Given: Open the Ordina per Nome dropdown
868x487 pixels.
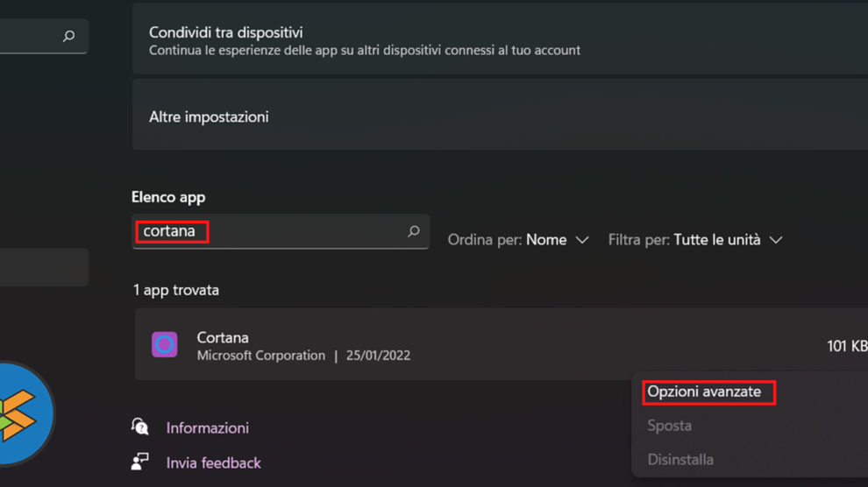Looking at the screenshot, I should [518, 239].
